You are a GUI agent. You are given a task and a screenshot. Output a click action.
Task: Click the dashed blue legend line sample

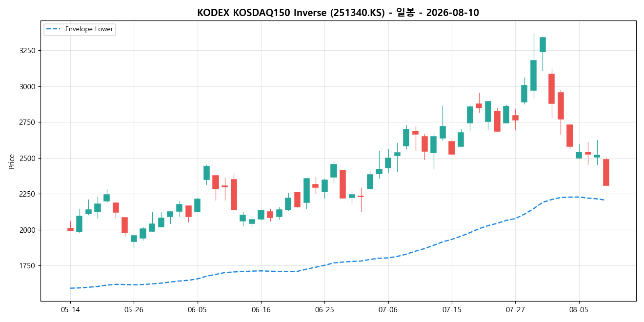pos(54,29)
